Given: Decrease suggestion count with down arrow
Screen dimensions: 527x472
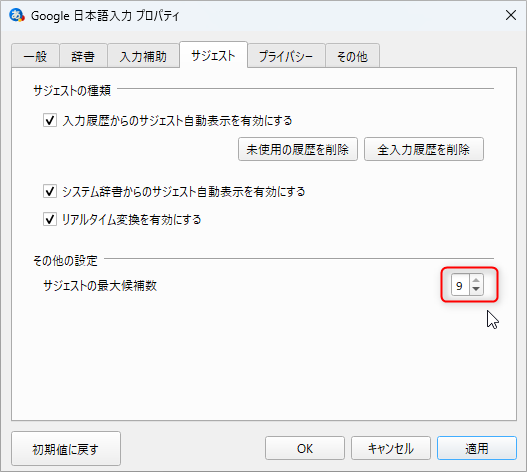Looking at the screenshot, I should pos(476,289).
